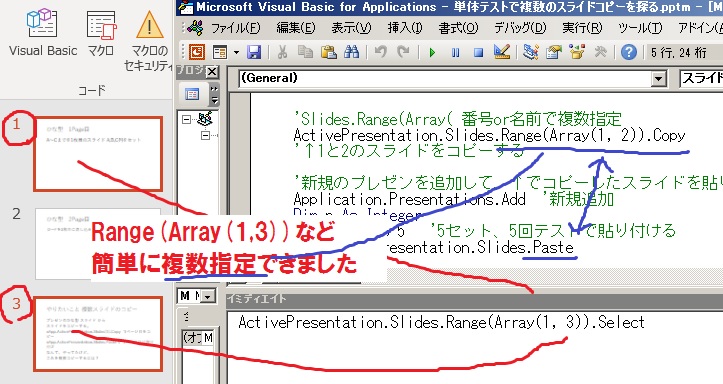The image size is (723, 384).
Task: Click the Application.Presentations.Add code line
Action: coord(409,199)
